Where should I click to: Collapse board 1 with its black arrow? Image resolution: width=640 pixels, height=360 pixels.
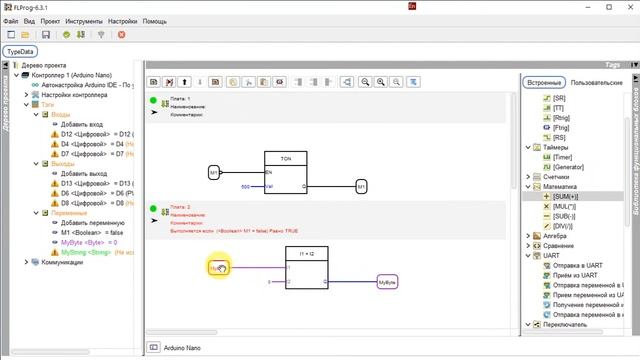(154, 112)
